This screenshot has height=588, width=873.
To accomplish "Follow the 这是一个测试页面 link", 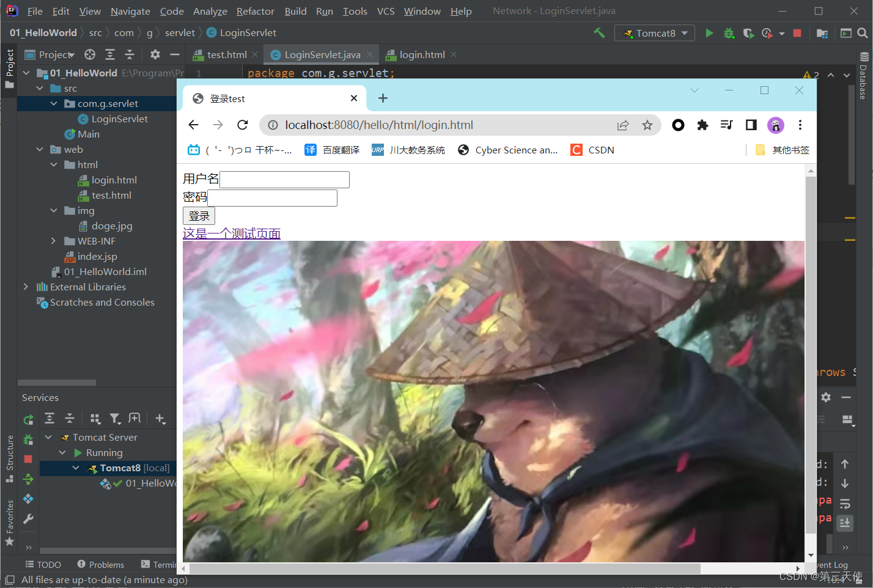I will 232,233.
